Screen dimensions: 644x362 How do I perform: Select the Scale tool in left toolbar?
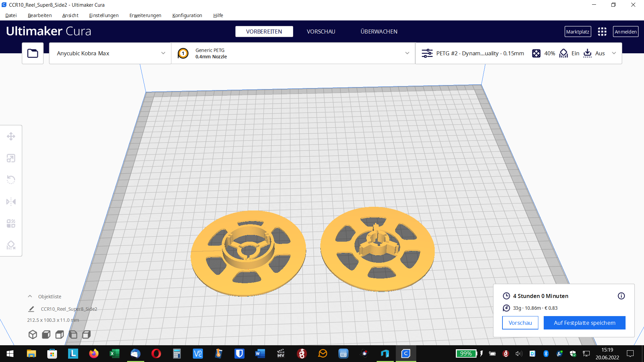point(11,158)
